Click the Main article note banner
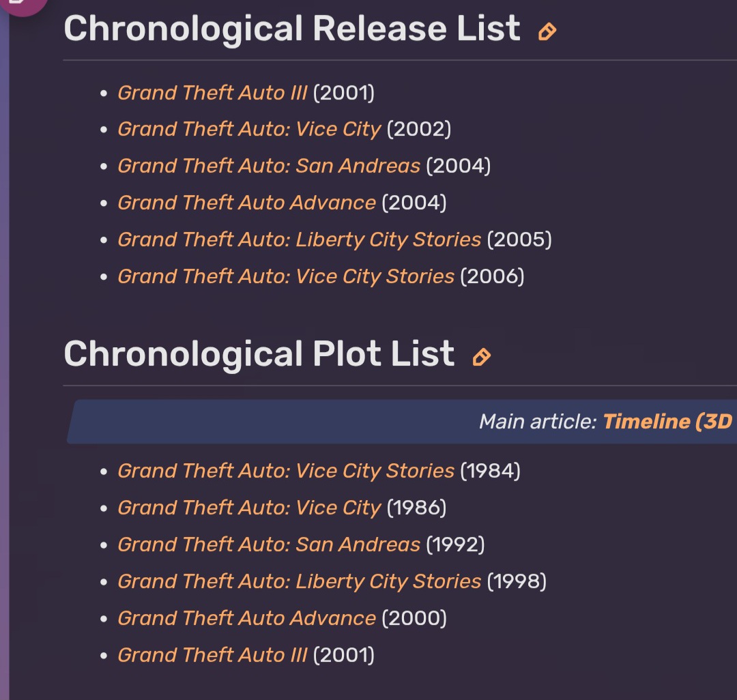The width and height of the screenshot is (737, 700). point(402,422)
